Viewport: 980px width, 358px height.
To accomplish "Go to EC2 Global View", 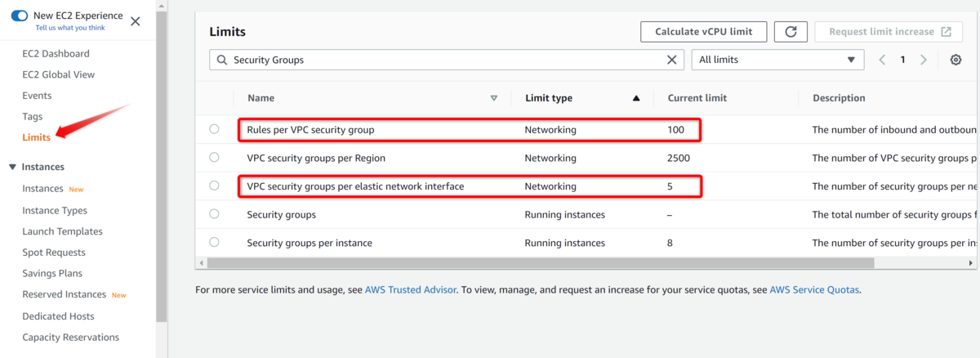I will (58, 74).
